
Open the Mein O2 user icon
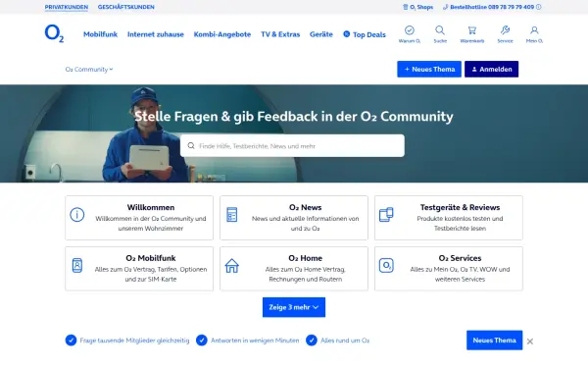click(534, 30)
